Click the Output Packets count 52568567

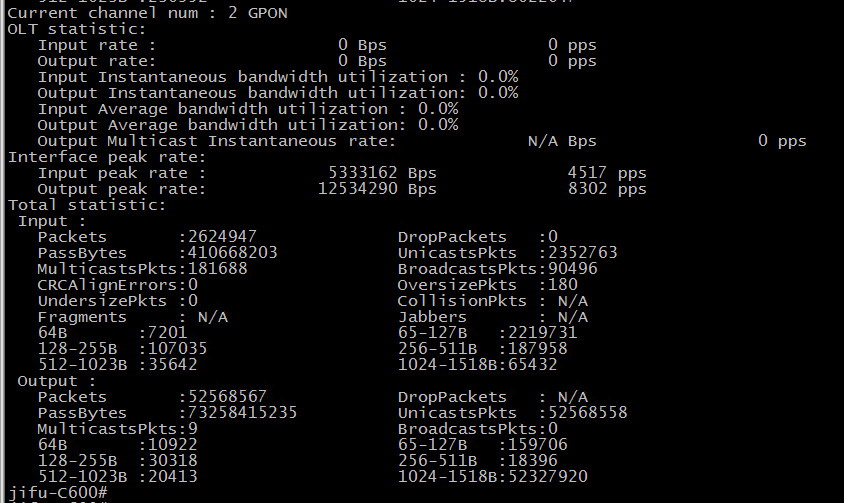(x=227, y=397)
